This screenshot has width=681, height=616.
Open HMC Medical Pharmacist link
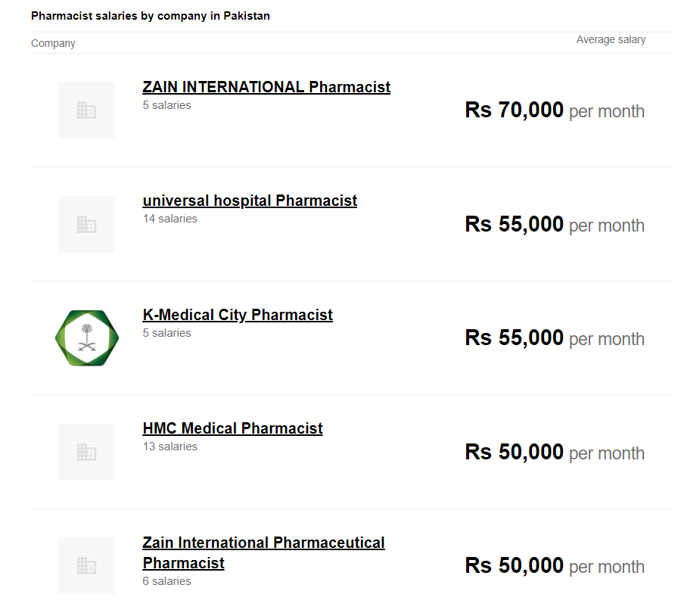232,428
